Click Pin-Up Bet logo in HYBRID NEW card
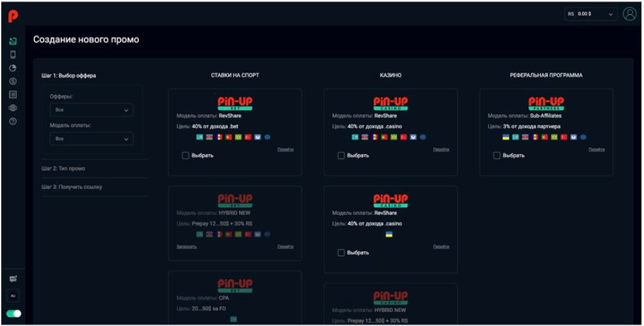The width and height of the screenshot is (644, 326). [235, 200]
